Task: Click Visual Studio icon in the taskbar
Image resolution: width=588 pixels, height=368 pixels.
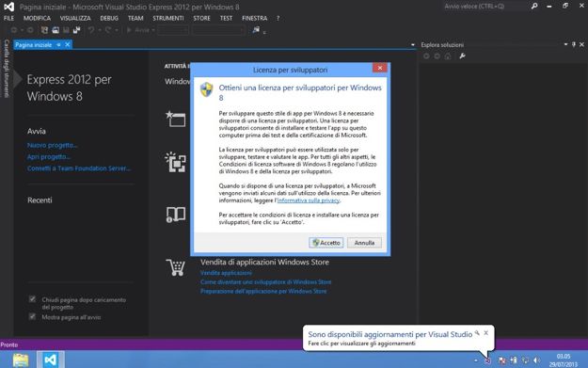Action: point(50,360)
